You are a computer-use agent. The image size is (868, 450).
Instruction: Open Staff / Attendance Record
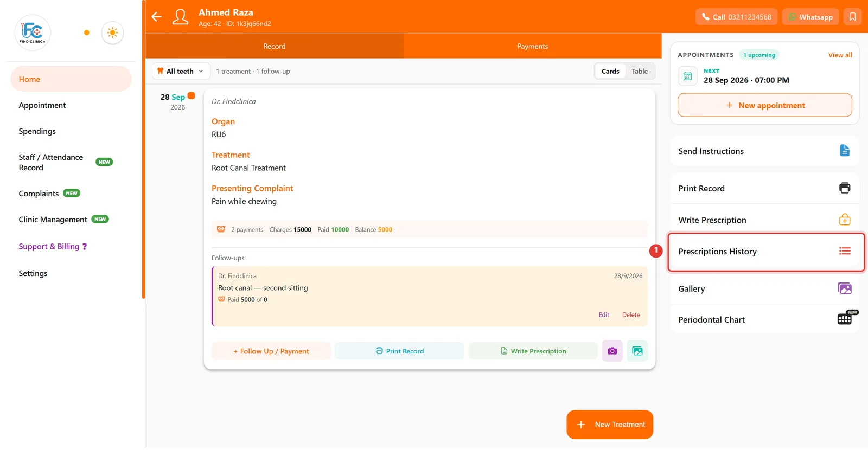click(x=51, y=162)
